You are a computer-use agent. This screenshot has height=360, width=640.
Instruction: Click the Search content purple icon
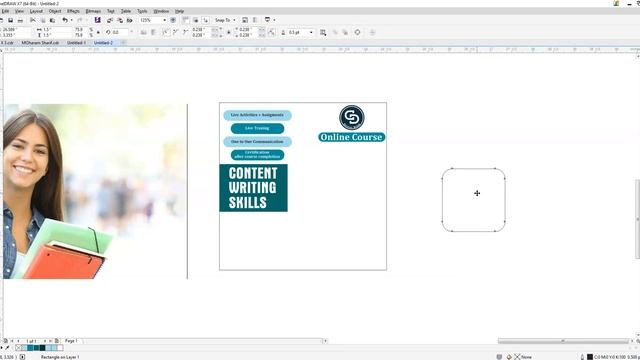[98, 20]
